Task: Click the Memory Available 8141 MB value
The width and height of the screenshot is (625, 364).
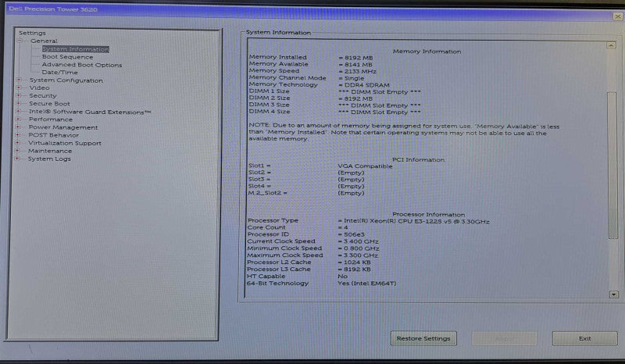Action: click(355, 64)
